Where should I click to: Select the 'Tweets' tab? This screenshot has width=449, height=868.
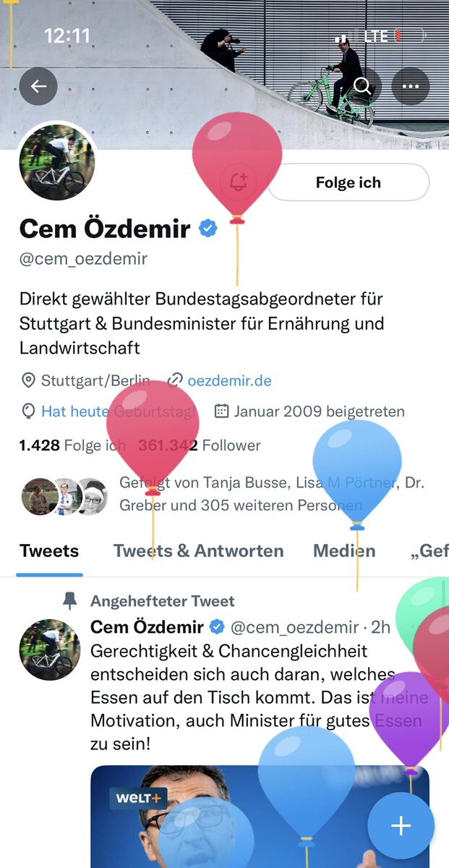[x=49, y=550]
